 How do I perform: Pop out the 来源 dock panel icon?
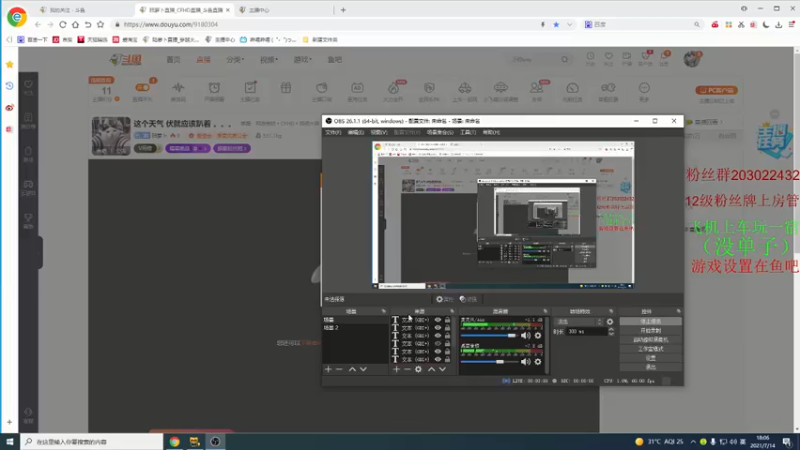point(452,311)
